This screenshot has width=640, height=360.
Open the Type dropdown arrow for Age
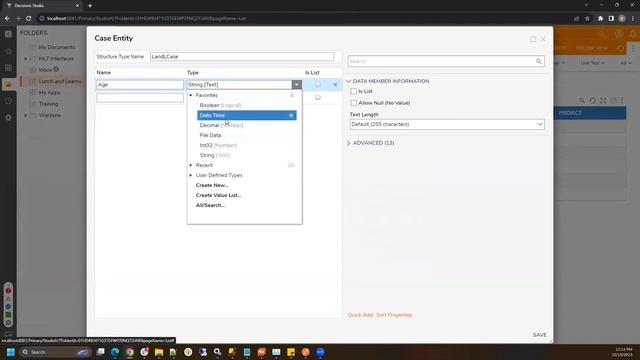(x=297, y=84)
